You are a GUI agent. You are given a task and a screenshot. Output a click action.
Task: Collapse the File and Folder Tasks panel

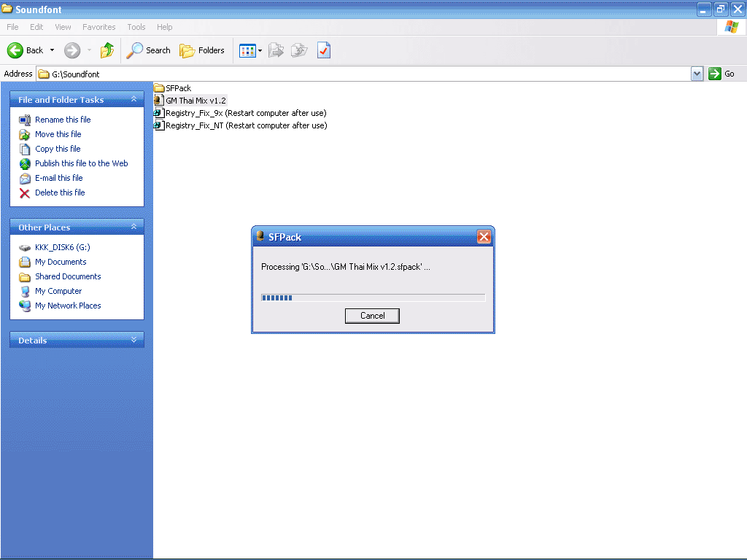click(134, 99)
